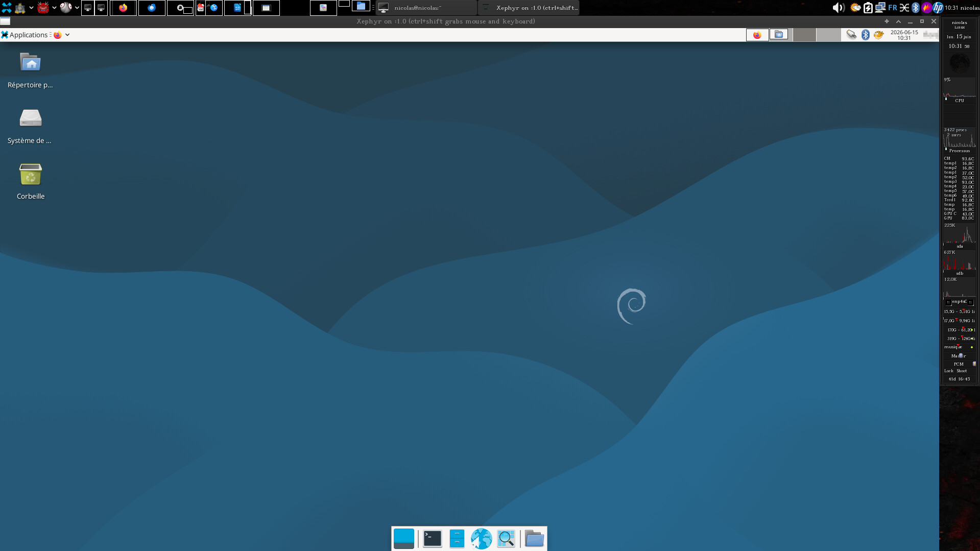
Task: Click the Show Desktop dock button
Action: tap(404, 539)
